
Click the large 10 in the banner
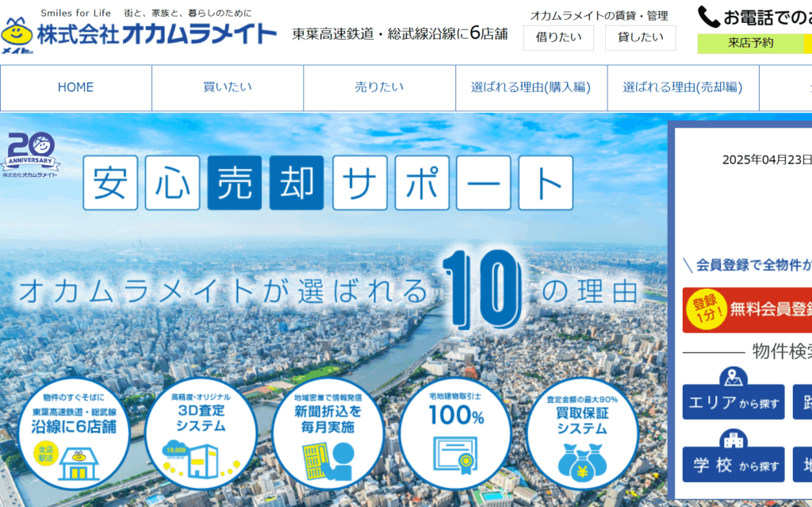pos(482,288)
